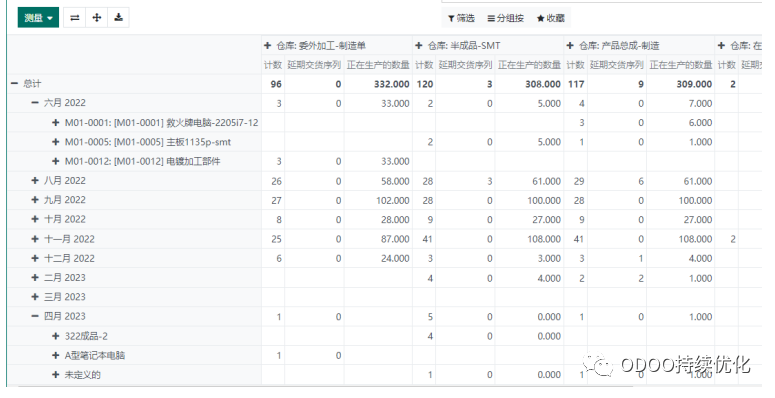Open the 筛选 filter menu

(461, 18)
